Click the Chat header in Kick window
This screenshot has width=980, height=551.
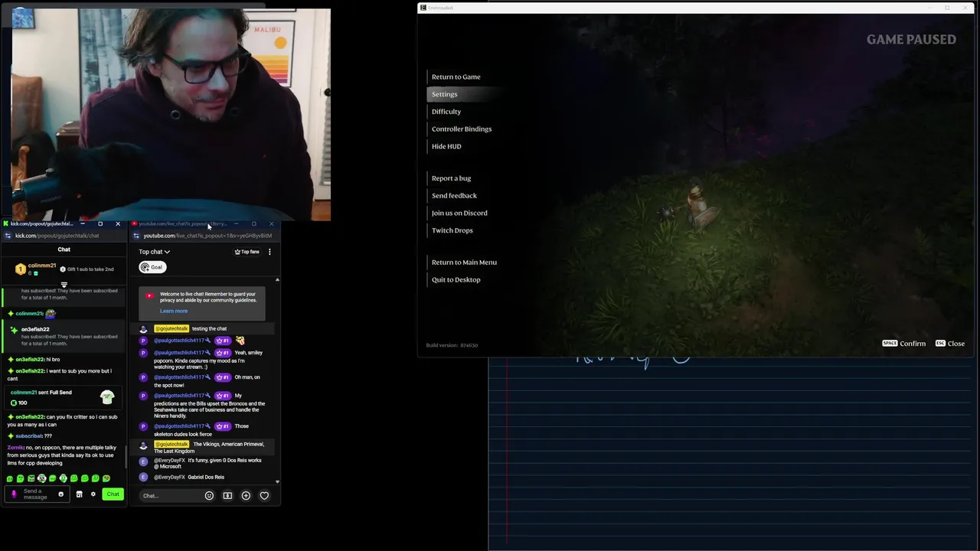point(64,249)
